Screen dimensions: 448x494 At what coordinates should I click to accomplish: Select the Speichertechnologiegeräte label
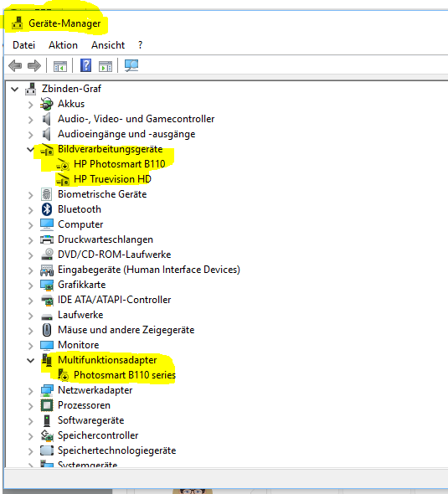point(116,450)
